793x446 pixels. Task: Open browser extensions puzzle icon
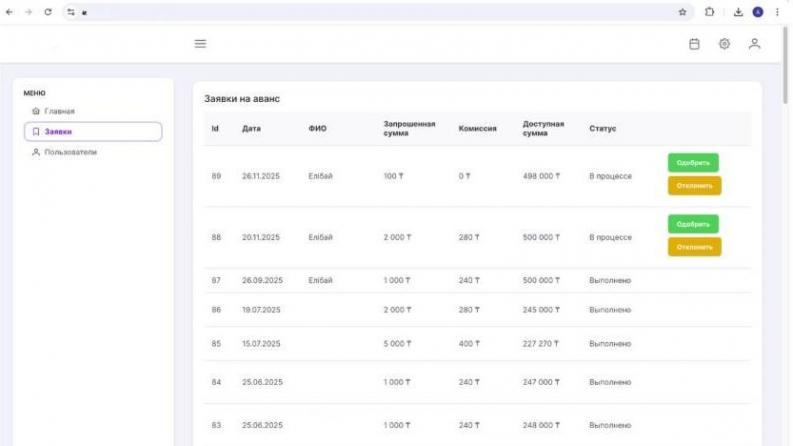709,12
